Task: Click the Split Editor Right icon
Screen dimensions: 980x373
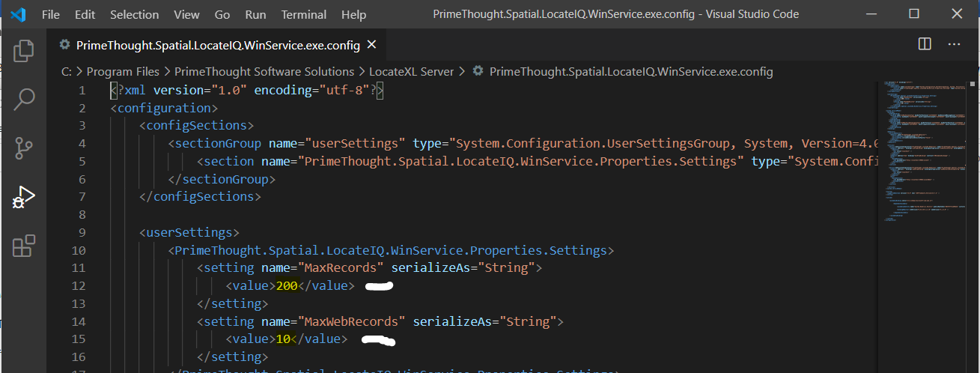Action: (925, 45)
